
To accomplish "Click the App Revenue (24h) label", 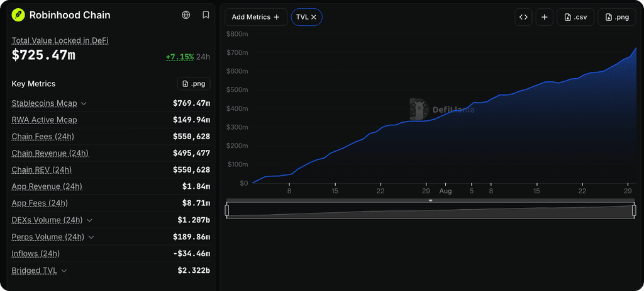I will pos(47,186).
